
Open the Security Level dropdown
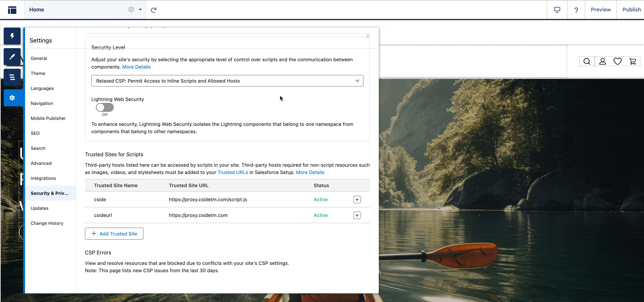[x=227, y=81]
